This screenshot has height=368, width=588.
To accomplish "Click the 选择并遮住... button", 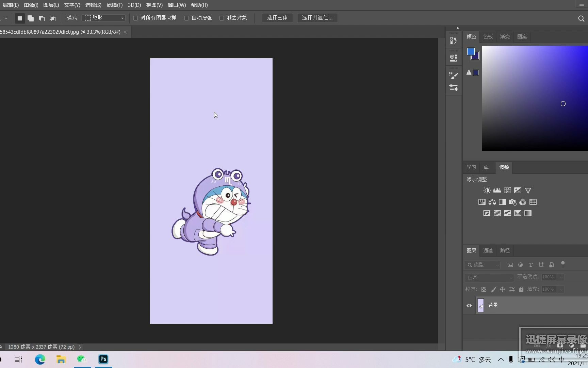I will click(x=317, y=18).
